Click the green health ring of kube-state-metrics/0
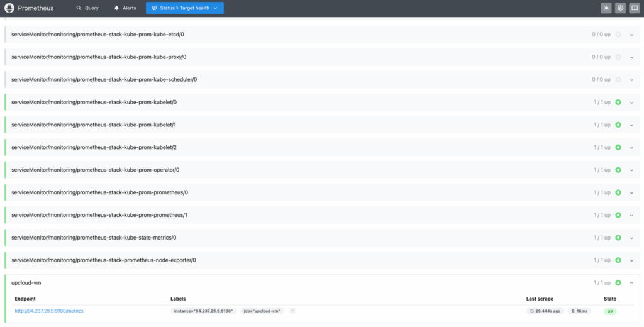Viewport: 644px width, 327px height. pos(618,238)
